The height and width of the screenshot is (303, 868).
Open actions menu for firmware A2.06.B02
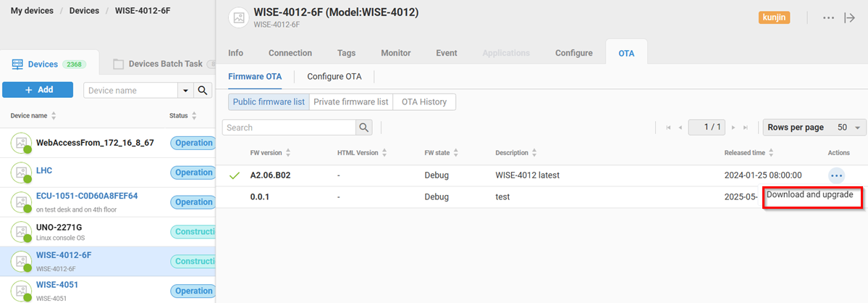pos(836,175)
